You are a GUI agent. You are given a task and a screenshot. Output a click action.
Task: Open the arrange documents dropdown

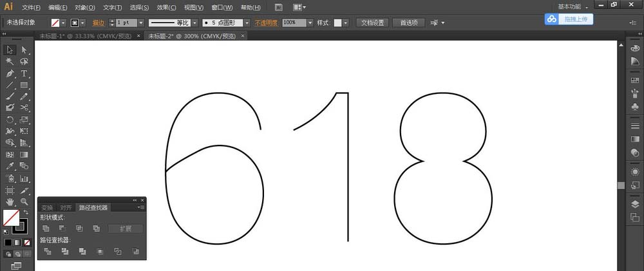pyautogui.click(x=298, y=7)
